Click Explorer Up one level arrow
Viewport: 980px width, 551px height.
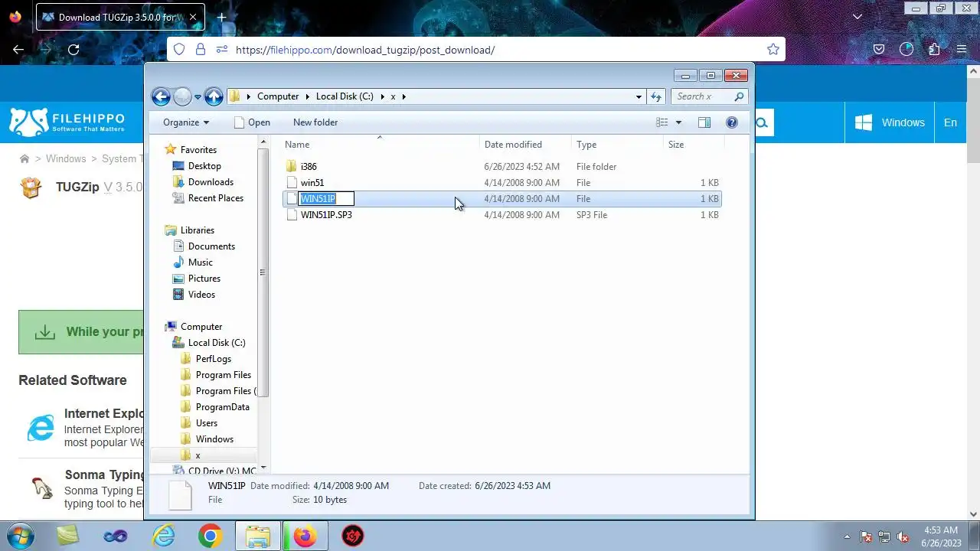214,96
